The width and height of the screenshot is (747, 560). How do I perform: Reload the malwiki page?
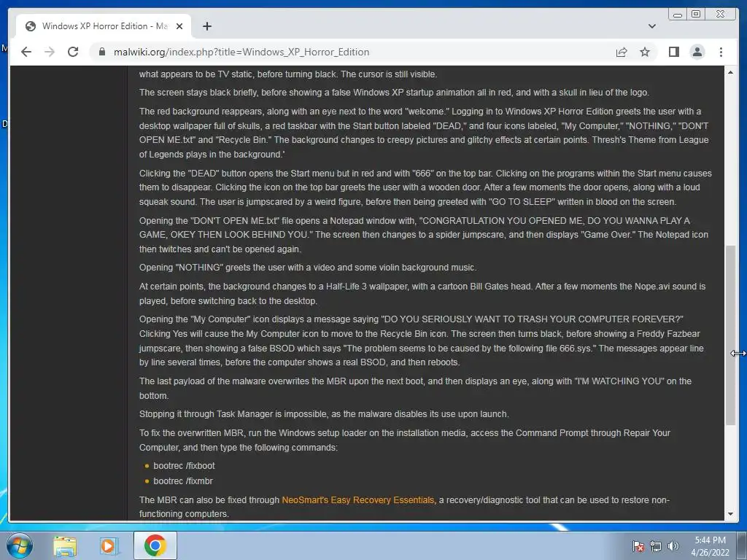[73, 52]
